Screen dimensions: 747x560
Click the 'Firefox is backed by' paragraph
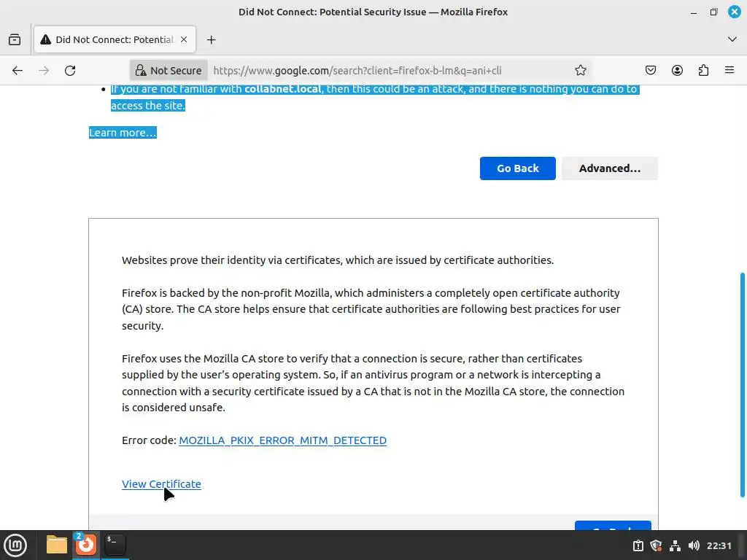pyautogui.click(x=371, y=309)
